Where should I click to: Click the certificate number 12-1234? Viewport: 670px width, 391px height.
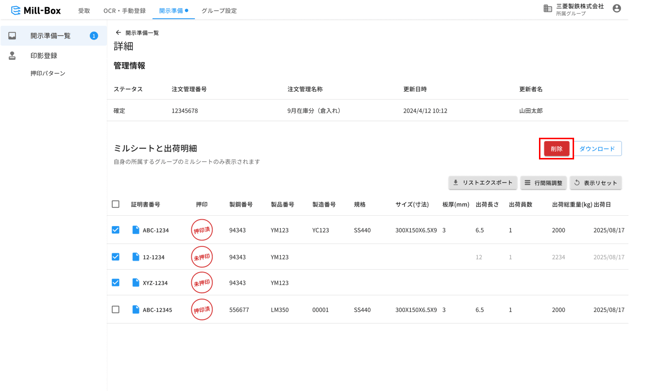coord(154,257)
